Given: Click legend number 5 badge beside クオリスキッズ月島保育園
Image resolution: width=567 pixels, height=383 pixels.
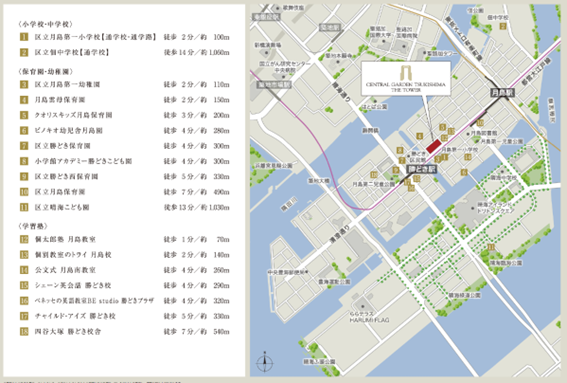Looking at the screenshot, I should click(x=24, y=115).
